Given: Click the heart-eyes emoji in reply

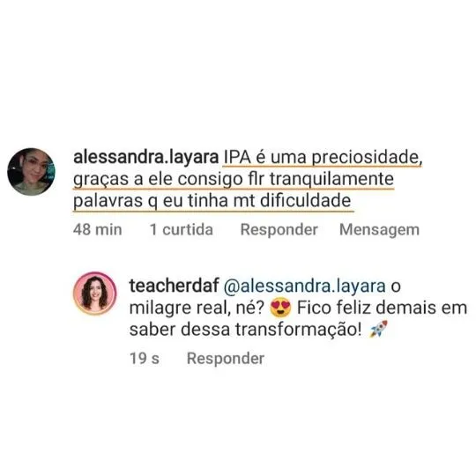Looking at the screenshot, I should tap(280, 308).
